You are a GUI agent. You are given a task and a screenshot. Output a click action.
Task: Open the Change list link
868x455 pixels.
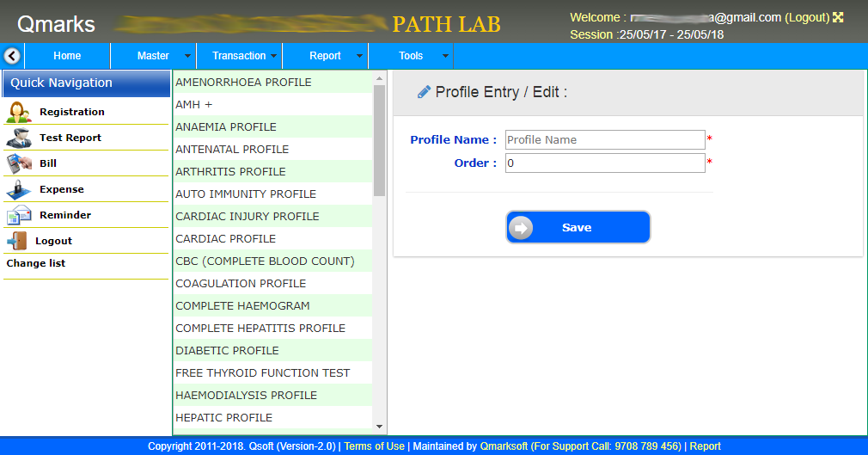36,263
